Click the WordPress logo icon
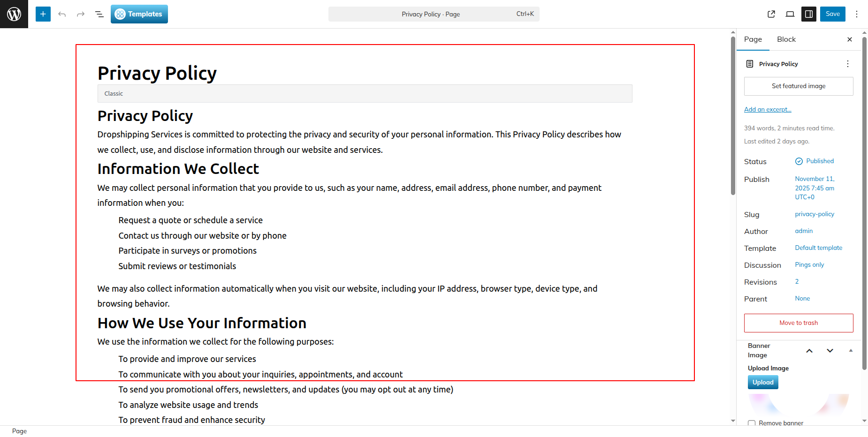 [x=14, y=14]
